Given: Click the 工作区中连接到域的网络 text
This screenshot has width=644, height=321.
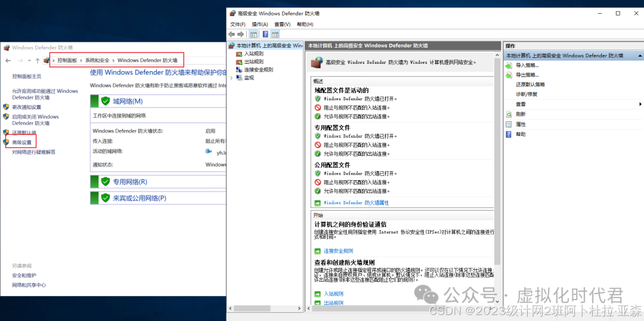Looking at the screenshot, I should (119, 116).
